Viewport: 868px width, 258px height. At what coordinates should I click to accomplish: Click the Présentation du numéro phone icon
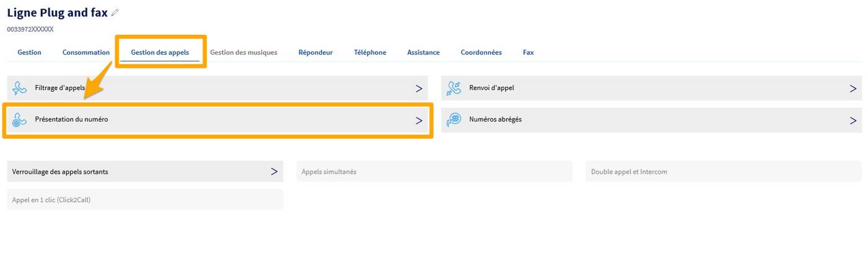[x=20, y=120]
